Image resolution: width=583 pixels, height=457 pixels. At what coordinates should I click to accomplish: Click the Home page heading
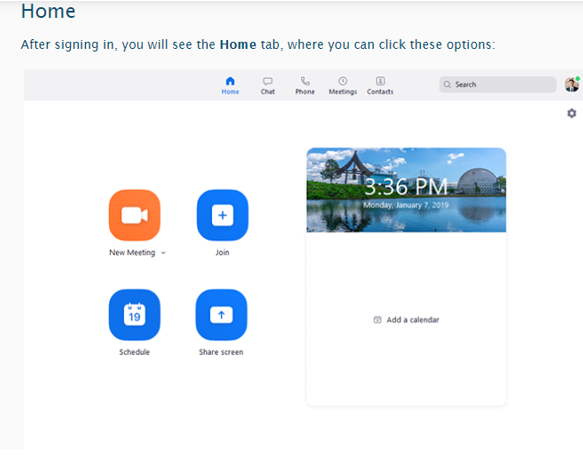pyautogui.click(x=48, y=11)
